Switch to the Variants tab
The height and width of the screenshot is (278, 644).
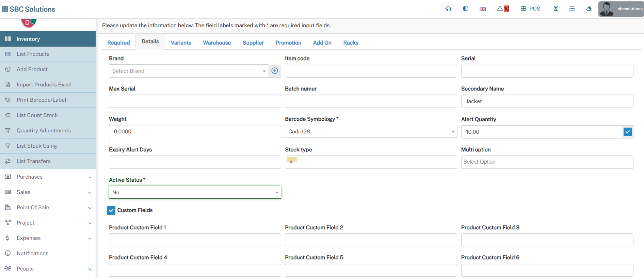point(181,43)
